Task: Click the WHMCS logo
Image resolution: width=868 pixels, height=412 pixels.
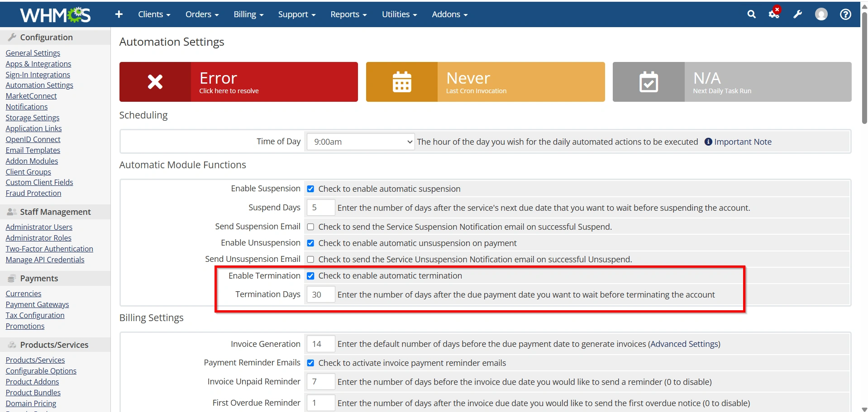Action: 55,15
